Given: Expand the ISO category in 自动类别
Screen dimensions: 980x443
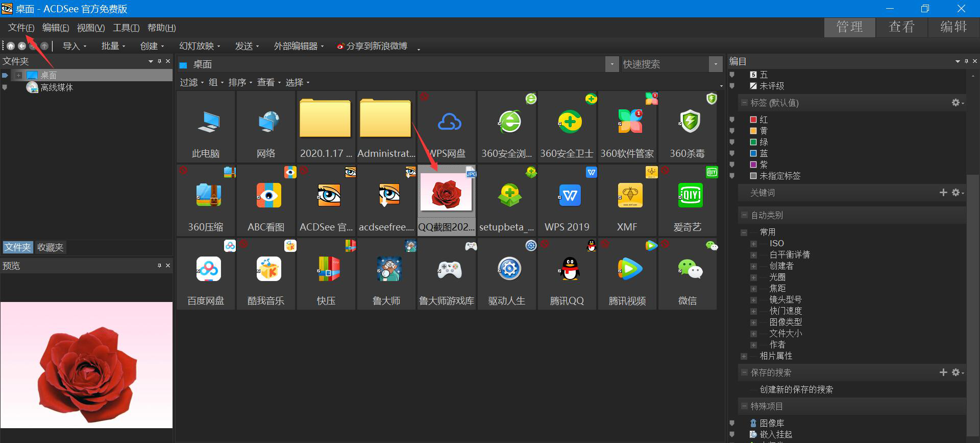Looking at the screenshot, I should [x=753, y=244].
